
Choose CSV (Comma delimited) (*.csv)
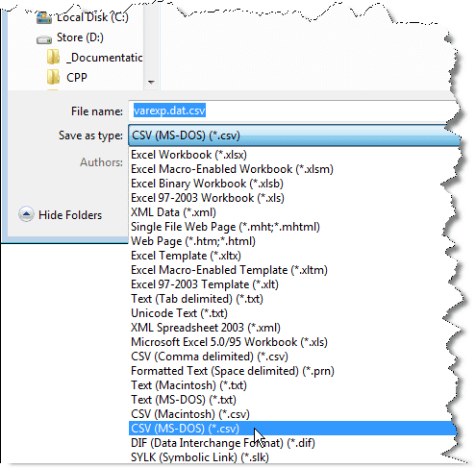point(292,357)
